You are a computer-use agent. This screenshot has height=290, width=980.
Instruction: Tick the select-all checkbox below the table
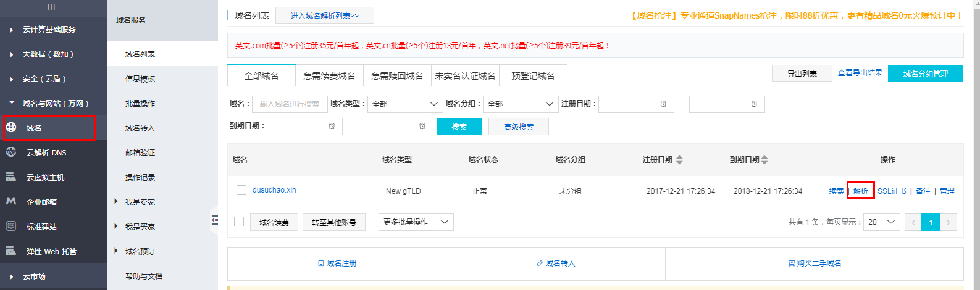(x=239, y=222)
